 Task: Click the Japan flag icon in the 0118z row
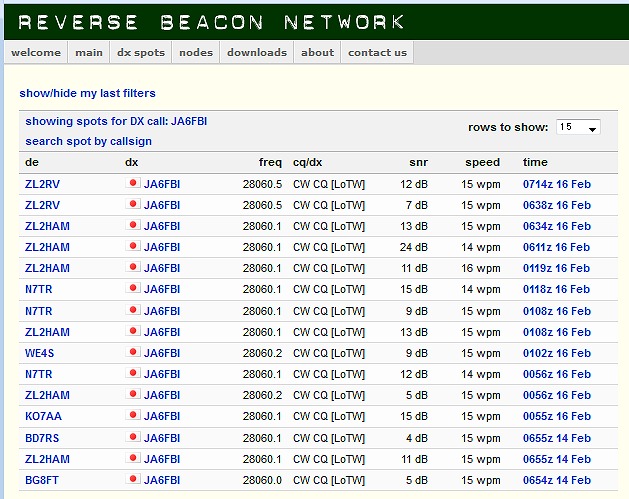click(132, 288)
